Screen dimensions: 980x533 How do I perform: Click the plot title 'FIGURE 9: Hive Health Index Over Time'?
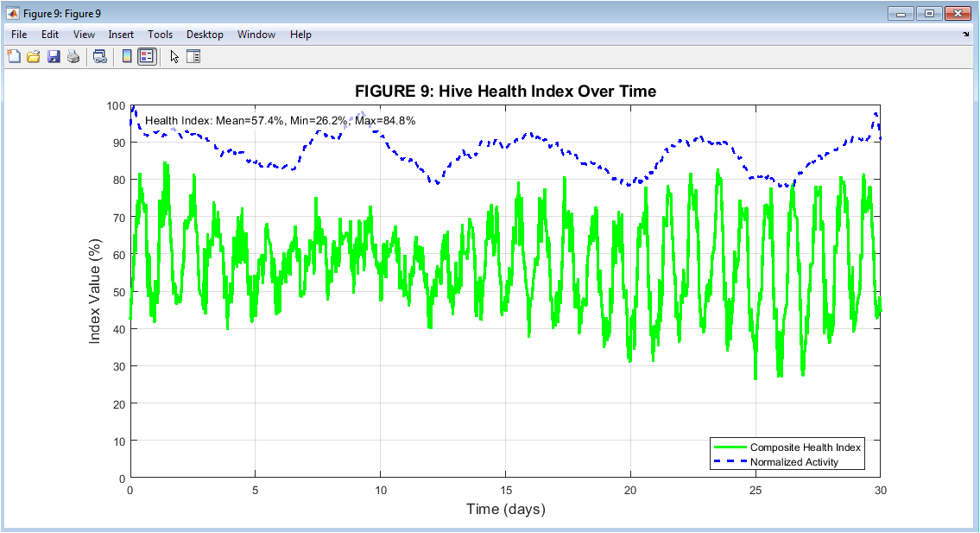pyautogui.click(x=505, y=92)
